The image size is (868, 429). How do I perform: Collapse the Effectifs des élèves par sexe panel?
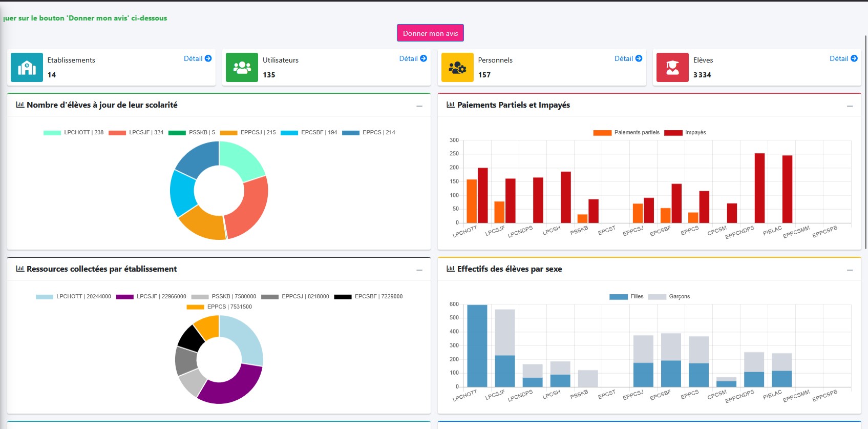coord(850,270)
